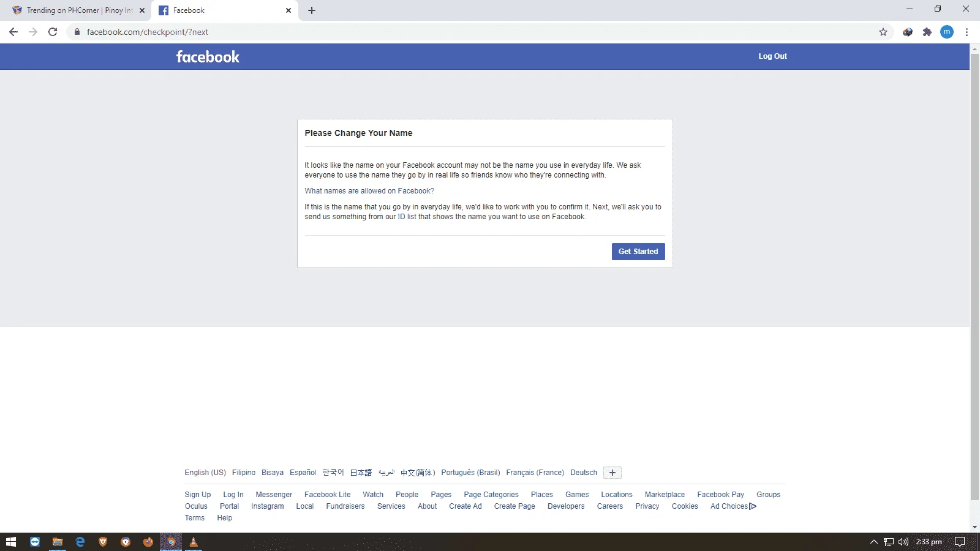Reload the current Facebook page
The image size is (980, 551).
[53, 32]
